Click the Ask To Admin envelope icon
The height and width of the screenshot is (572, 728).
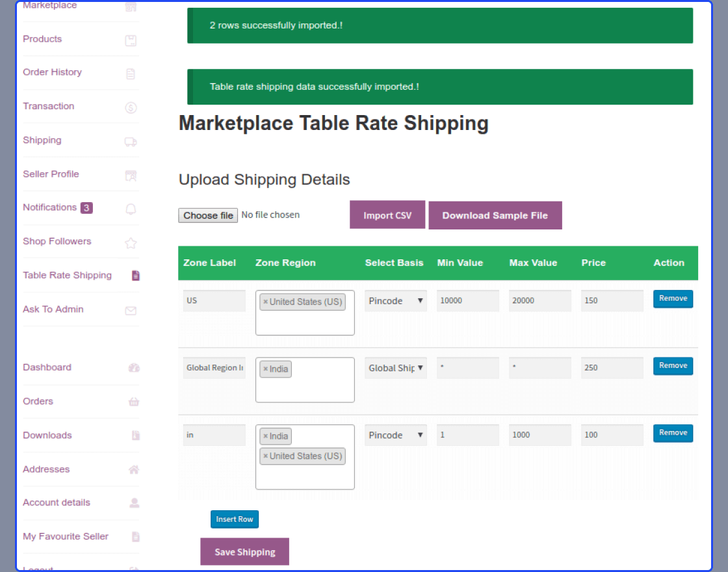[132, 309]
